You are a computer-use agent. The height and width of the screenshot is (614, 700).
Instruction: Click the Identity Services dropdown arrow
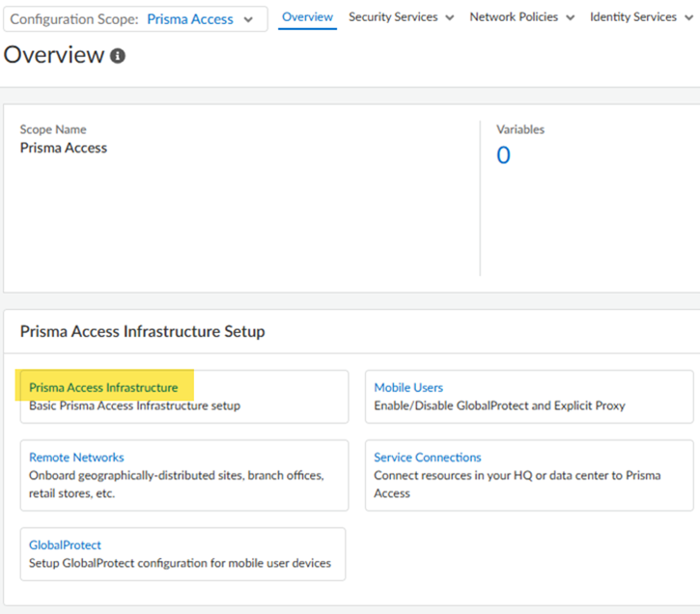coord(690,18)
